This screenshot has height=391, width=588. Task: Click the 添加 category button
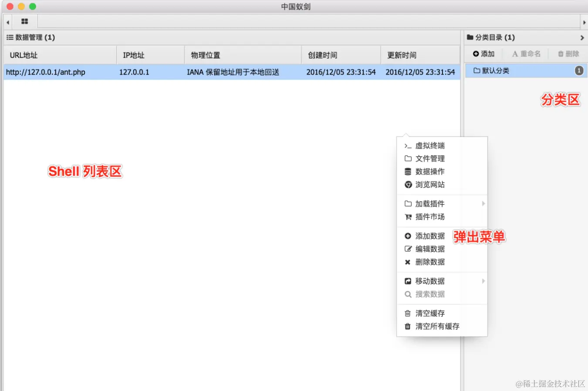484,54
